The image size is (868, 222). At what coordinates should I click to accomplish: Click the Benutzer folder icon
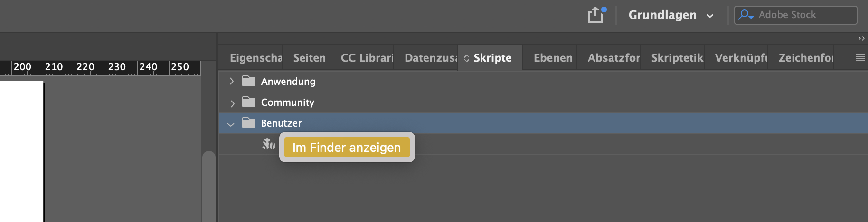[249, 123]
